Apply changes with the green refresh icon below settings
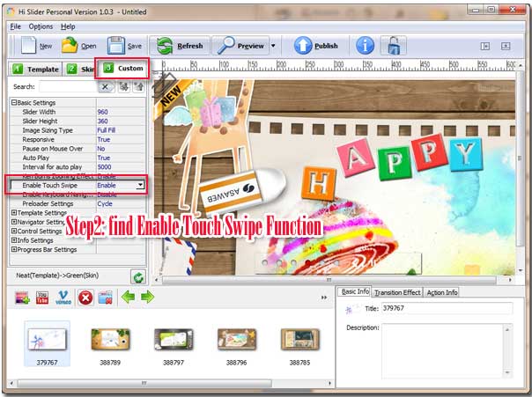532x397 pixels. (x=138, y=276)
